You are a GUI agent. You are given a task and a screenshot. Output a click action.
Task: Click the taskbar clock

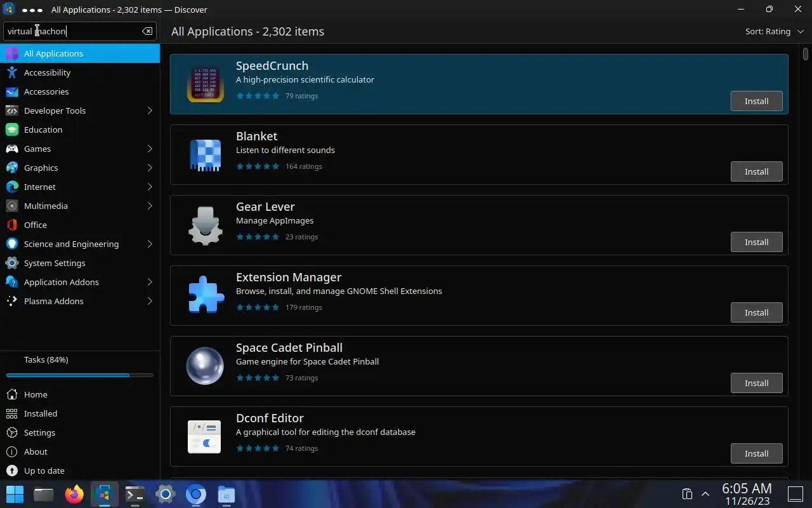click(x=747, y=494)
